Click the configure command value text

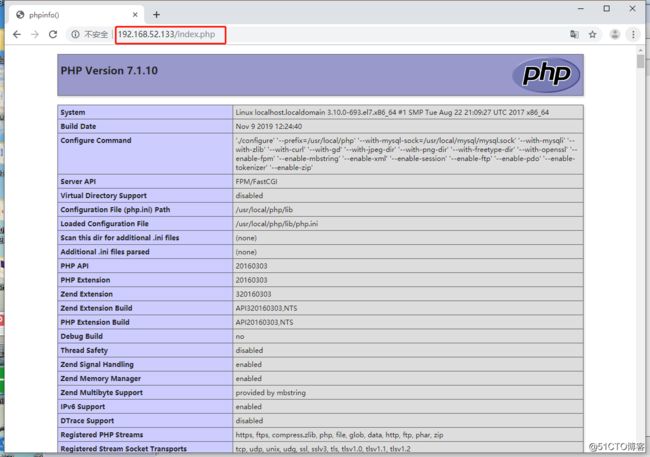pos(406,154)
